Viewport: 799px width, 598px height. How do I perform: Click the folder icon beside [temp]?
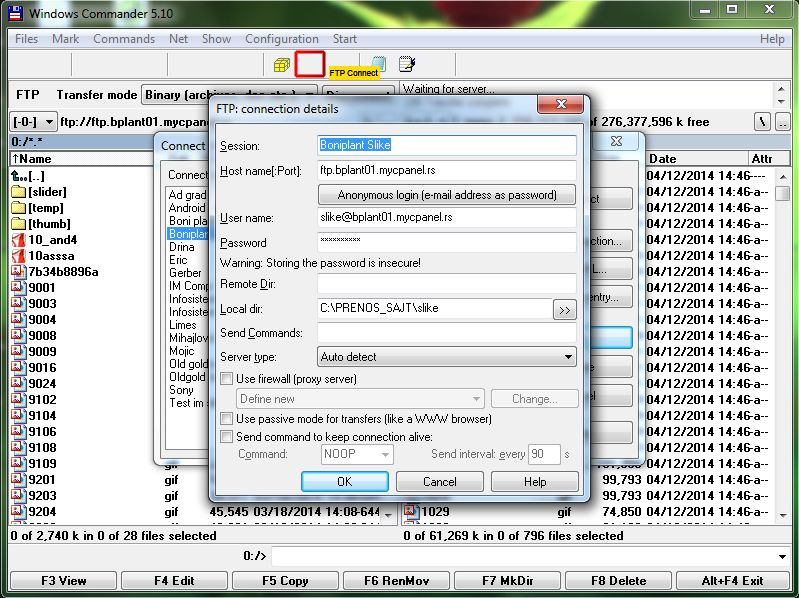pos(18,208)
